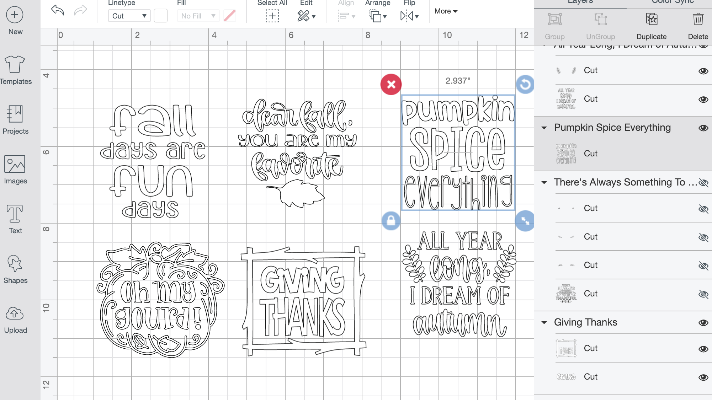Open the Linetype Cut dropdown
Image resolution: width=712 pixels, height=400 pixels.
(128, 16)
